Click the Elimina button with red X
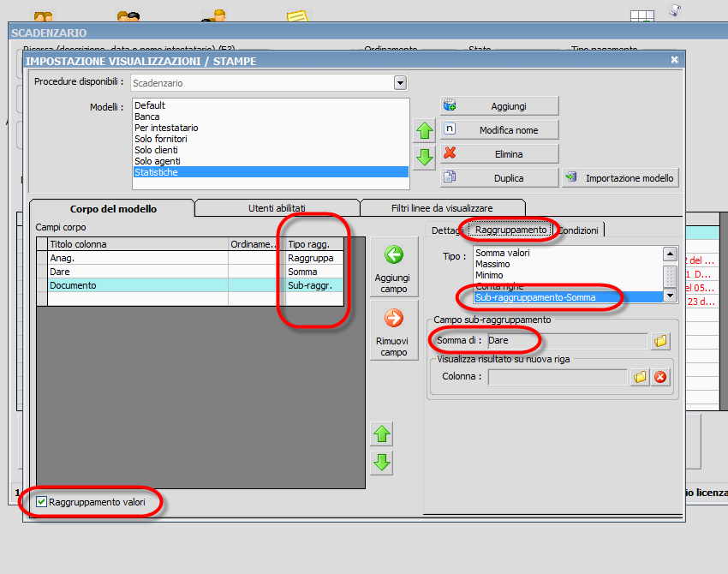Viewport: 728px width, 574px height. [499, 153]
